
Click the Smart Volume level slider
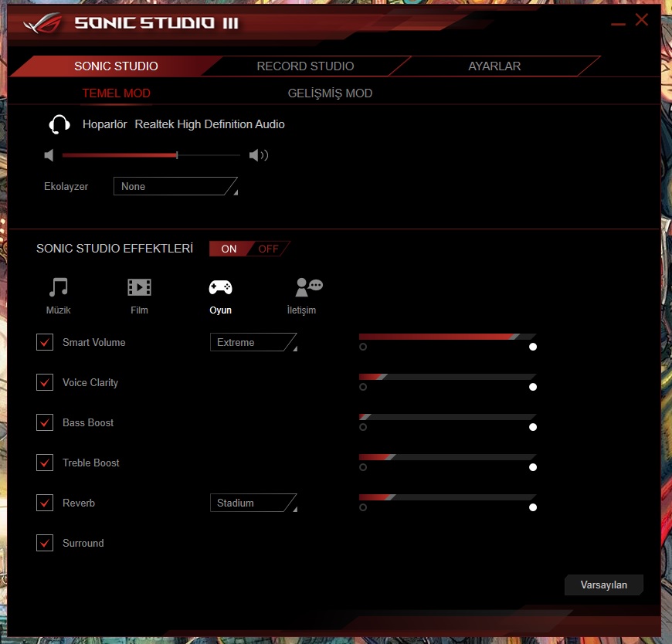pyautogui.click(x=447, y=337)
